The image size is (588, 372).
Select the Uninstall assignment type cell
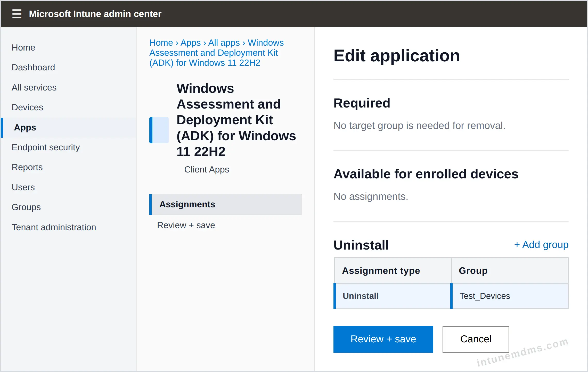click(x=392, y=296)
